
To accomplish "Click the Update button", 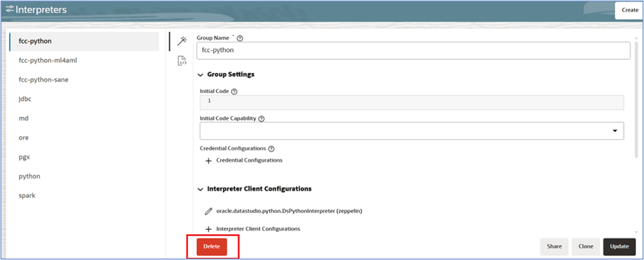I will click(x=619, y=246).
